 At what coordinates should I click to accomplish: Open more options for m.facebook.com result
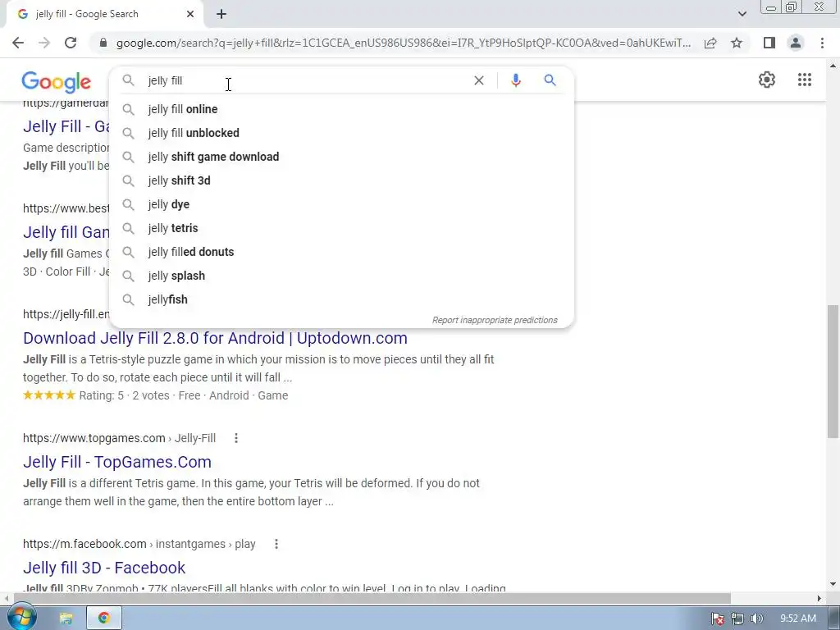(x=276, y=545)
